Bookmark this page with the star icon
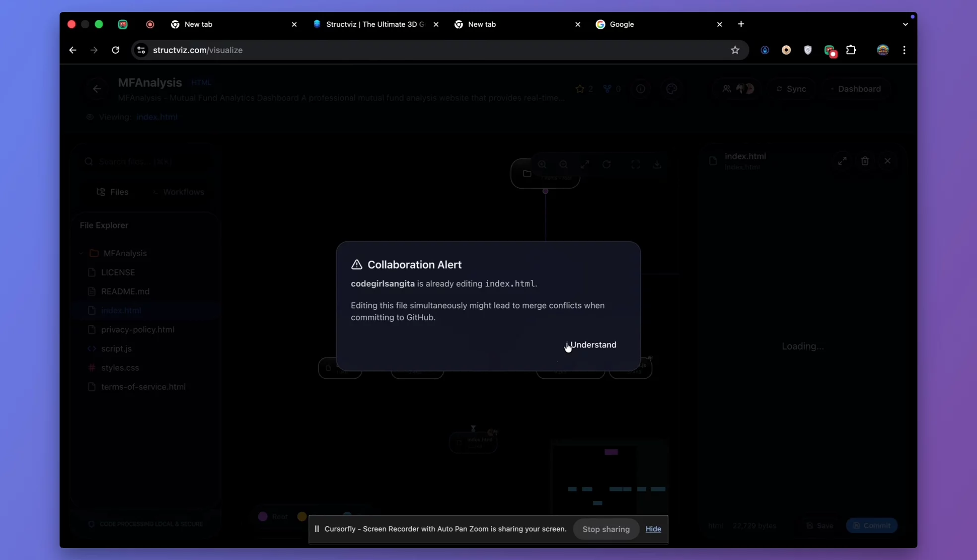977x560 pixels. coord(735,50)
